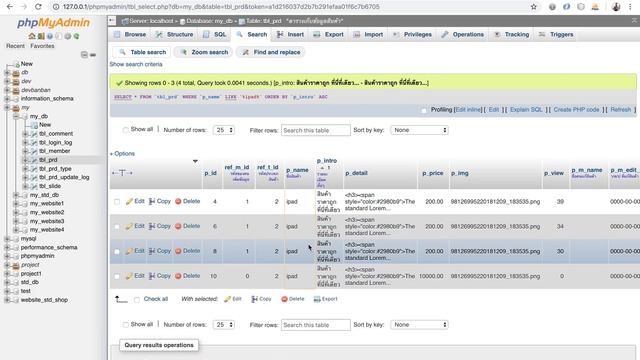Bookmark page with star icon

pyautogui.click(x=533, y=7)
